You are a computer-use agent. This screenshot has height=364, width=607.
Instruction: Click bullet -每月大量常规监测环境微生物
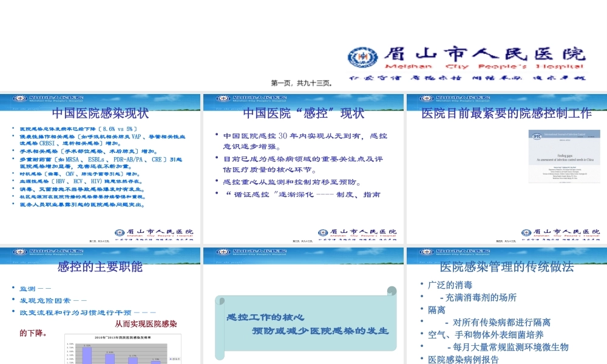tap(508, 347)
